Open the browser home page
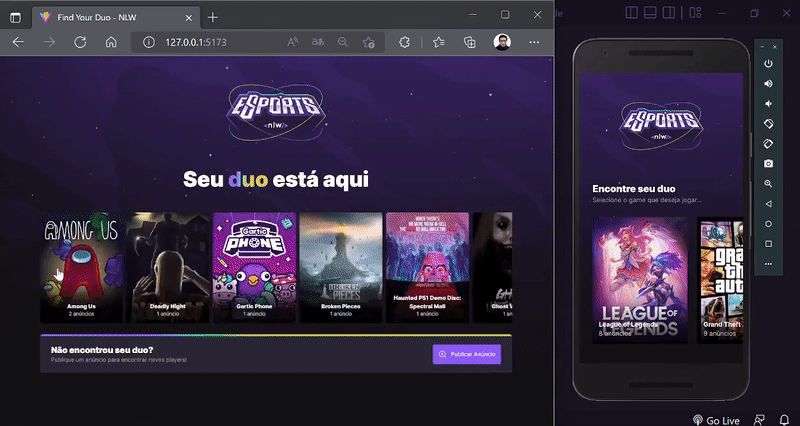The width and height of the screenshot is (800, 426). point(111,42)
